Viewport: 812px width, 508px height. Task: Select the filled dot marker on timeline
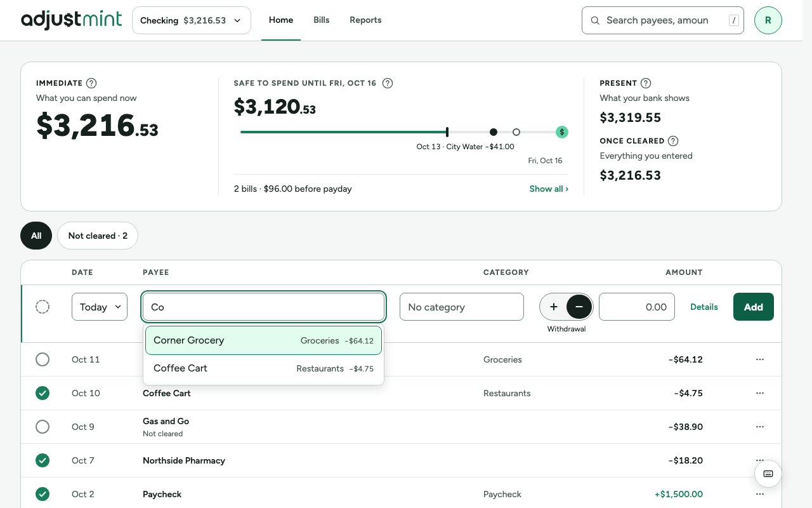pos(494,132)
